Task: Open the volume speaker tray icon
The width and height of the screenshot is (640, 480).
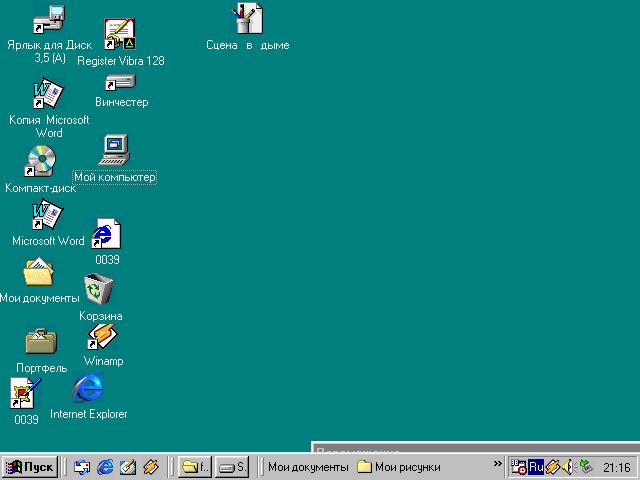Action: click(567, 467)
